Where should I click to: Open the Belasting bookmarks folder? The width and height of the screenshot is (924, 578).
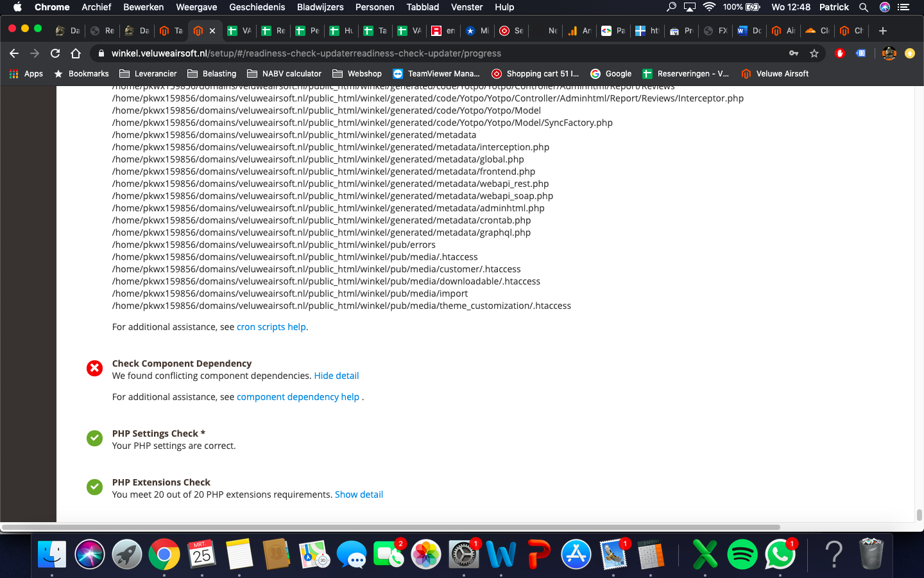click(x=212, y=74)
